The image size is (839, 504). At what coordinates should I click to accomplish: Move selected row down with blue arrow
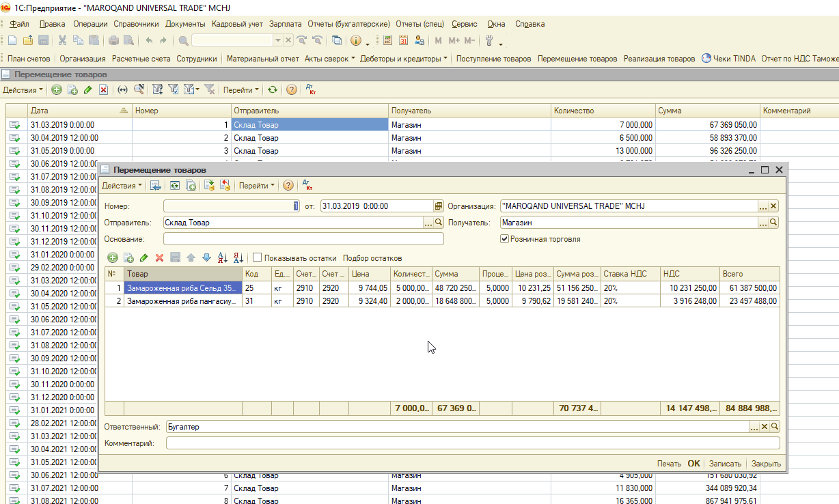(206, 257)
